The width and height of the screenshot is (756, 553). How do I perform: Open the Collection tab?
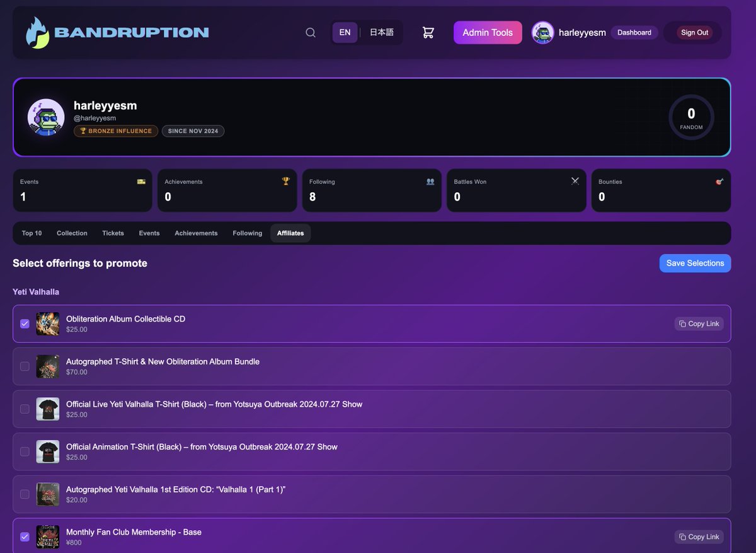72,233
